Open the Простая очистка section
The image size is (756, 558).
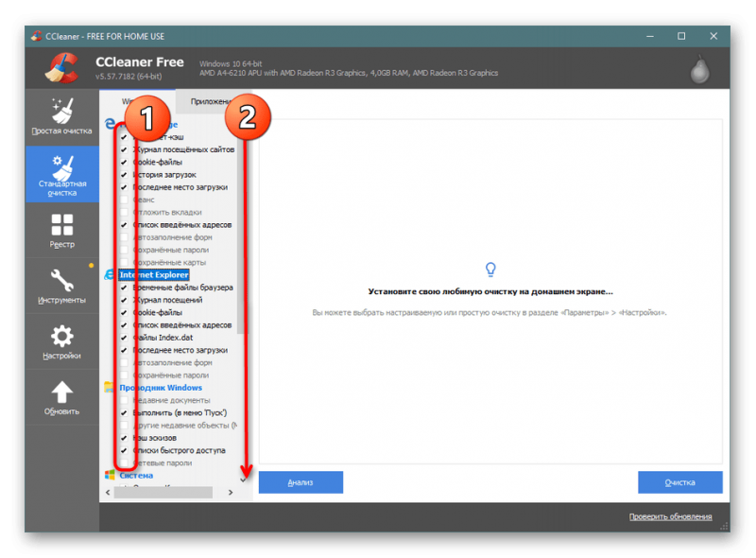click(61, 117)
